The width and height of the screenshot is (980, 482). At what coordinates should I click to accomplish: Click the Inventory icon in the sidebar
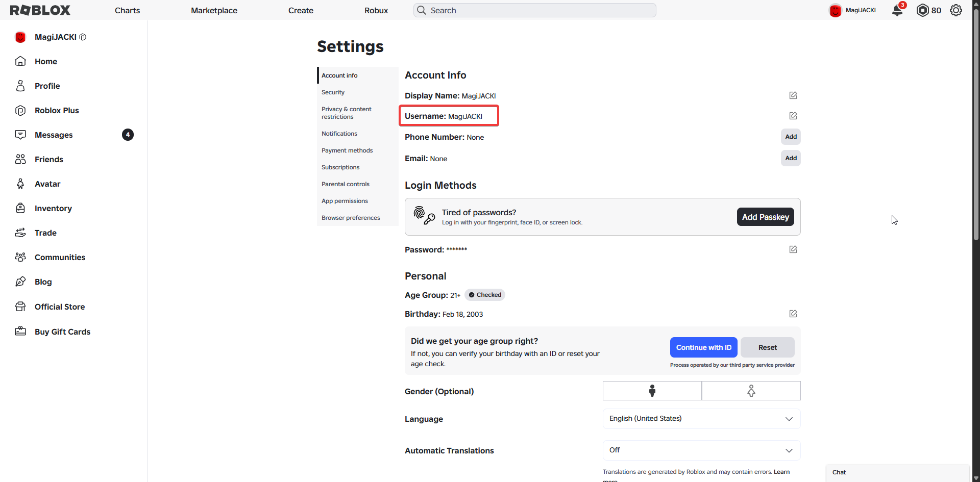(20, 208)
